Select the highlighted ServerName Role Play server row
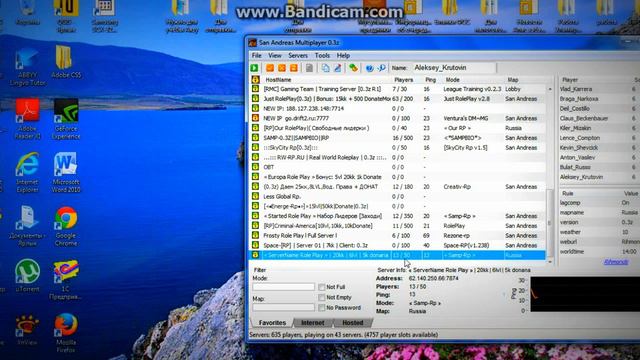Image resolution: width=640 pixels, height=360 pixels. (x=397, y=255)
